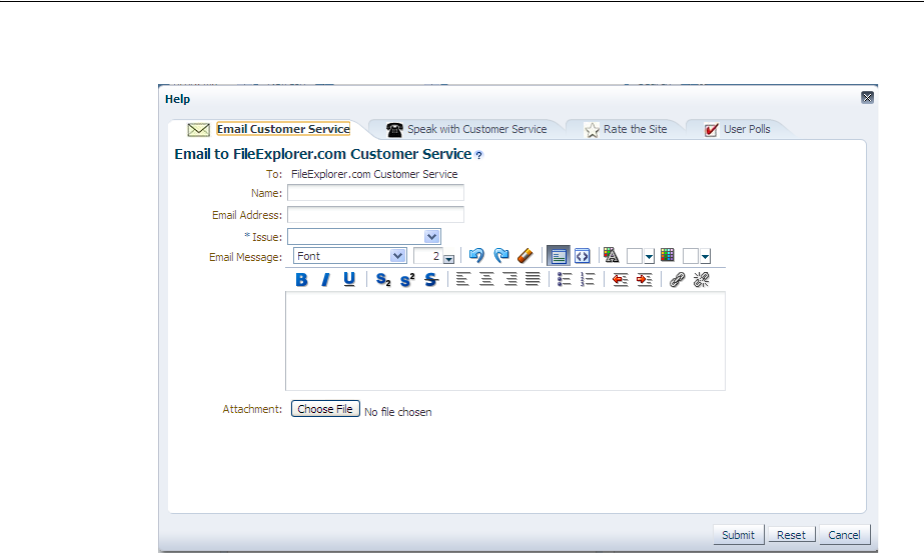924x553 pixels.
Task: Apply Strikethrough formatting
Action: tap(431, 279)
